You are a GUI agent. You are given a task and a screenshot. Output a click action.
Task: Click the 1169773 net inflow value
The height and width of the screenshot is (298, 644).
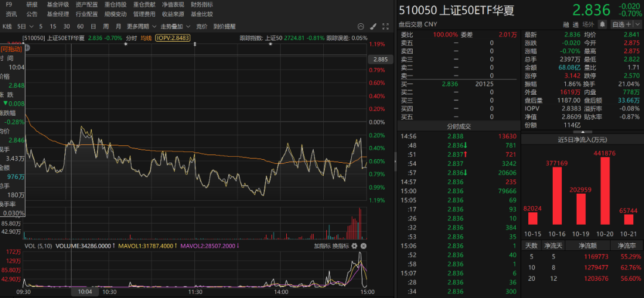coord(595,257)
